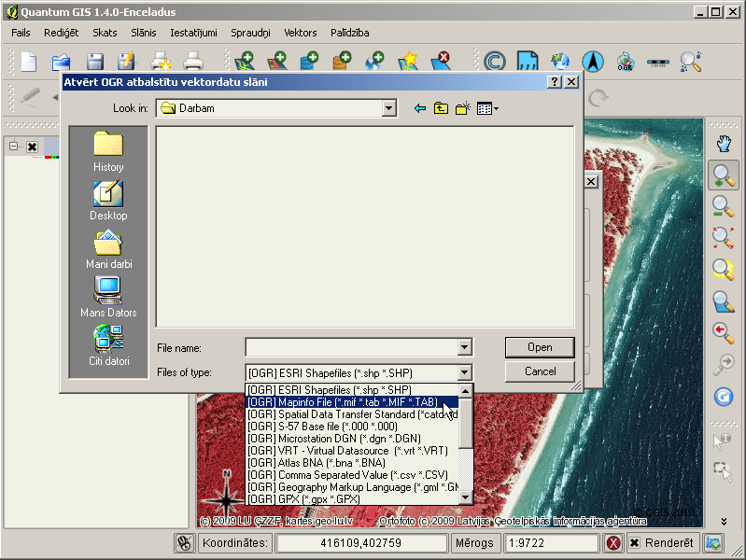The image size is (746, 560).
Task: Click the Refresh map icon
Action: pyautogui.click(x=724, y=397)
